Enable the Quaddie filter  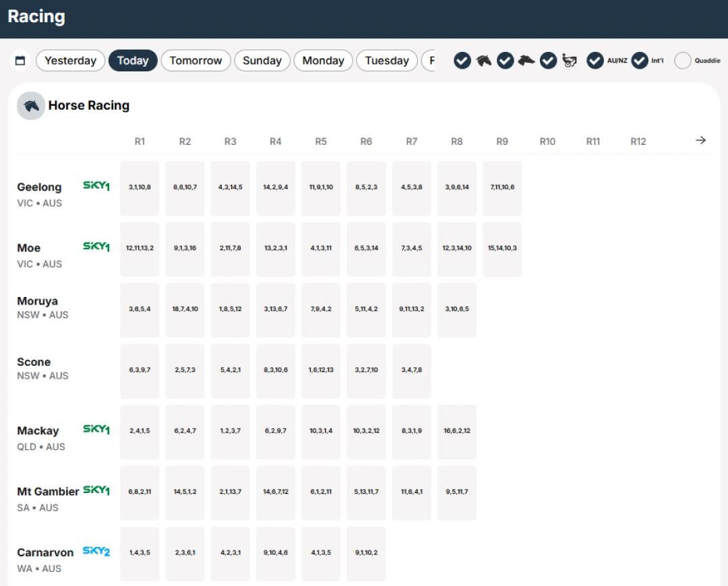(682, 61)
